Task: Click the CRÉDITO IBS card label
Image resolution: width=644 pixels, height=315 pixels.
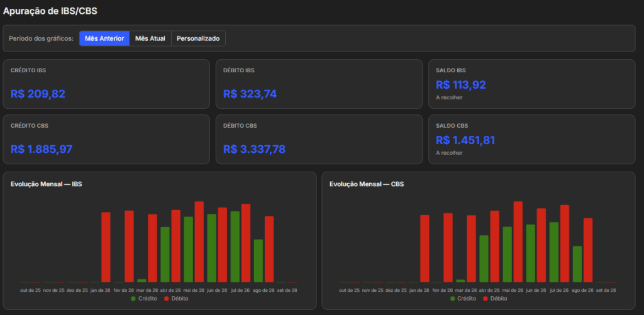Action: point(28,70)
